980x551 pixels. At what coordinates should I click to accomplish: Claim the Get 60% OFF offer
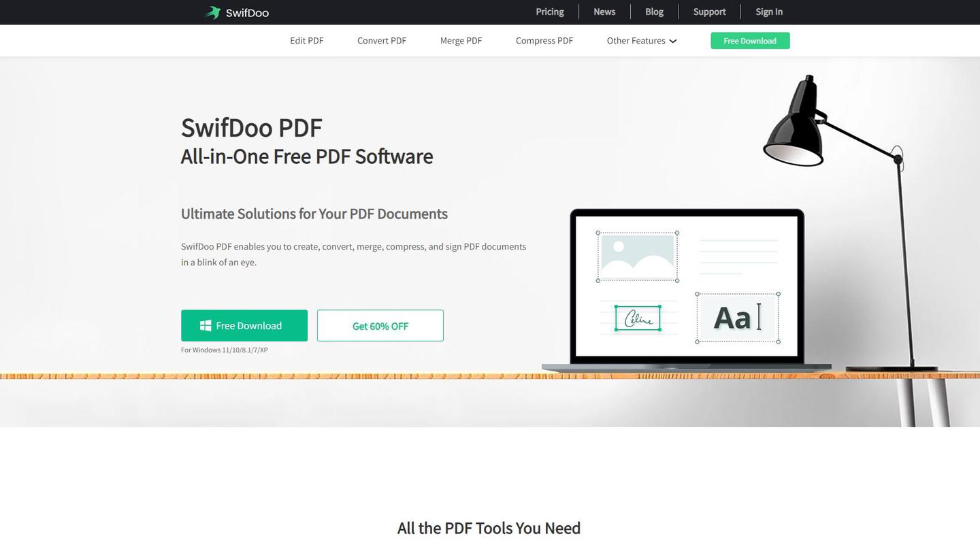[x=380, y=325]
